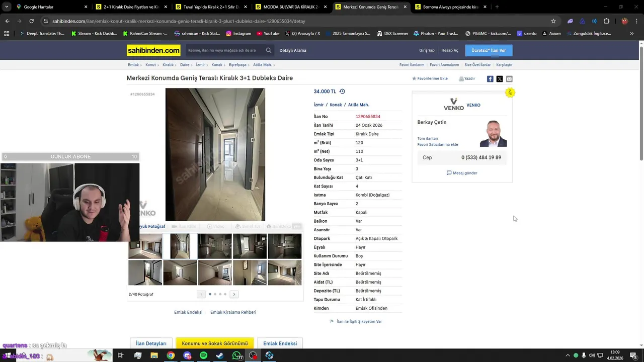Show more bookmarks chevron

pyautogui.click(x=631, y=34)
